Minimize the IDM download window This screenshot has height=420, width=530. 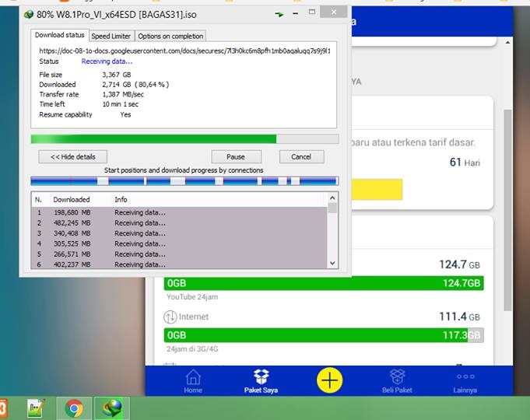(296, 13)
